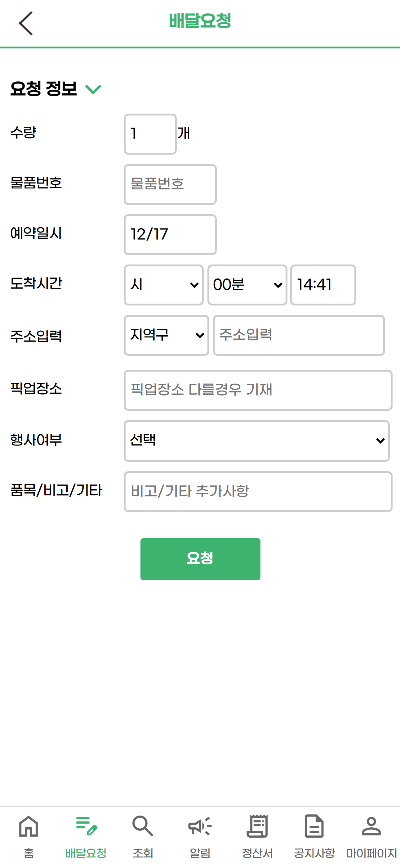Click the 픽업장소 pickup location field
Viewport: 400px width, 868px height.
point(258,390)
